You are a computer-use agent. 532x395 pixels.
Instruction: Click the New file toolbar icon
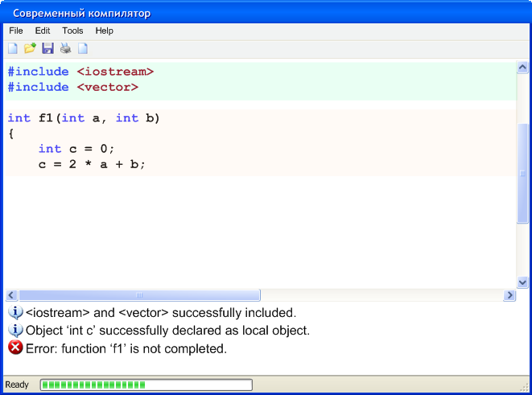point(13,48)
